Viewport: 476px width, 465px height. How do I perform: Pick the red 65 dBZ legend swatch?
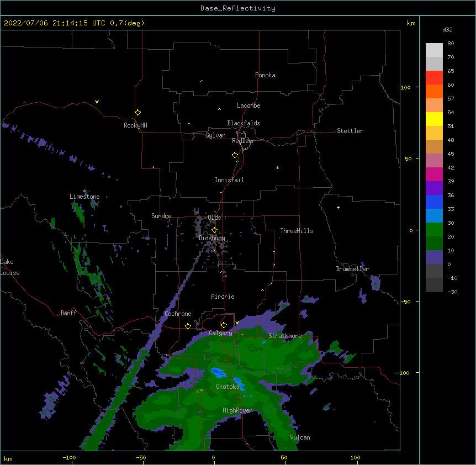(x=434, y=77)
